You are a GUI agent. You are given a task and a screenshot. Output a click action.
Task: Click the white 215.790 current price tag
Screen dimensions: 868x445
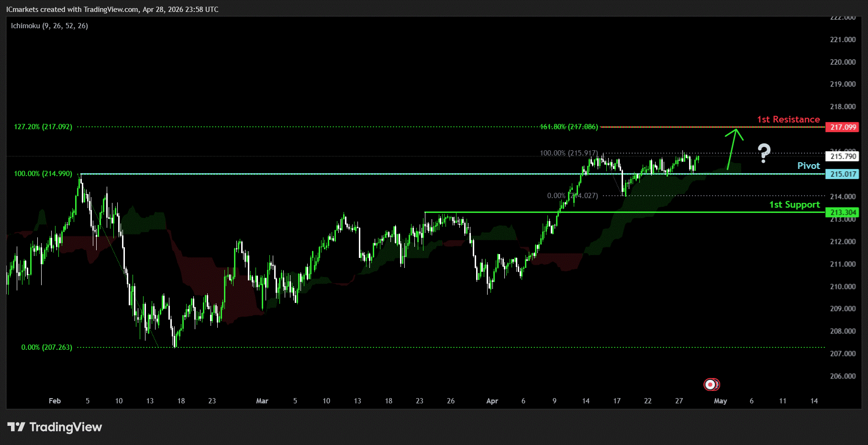point(842,156)
